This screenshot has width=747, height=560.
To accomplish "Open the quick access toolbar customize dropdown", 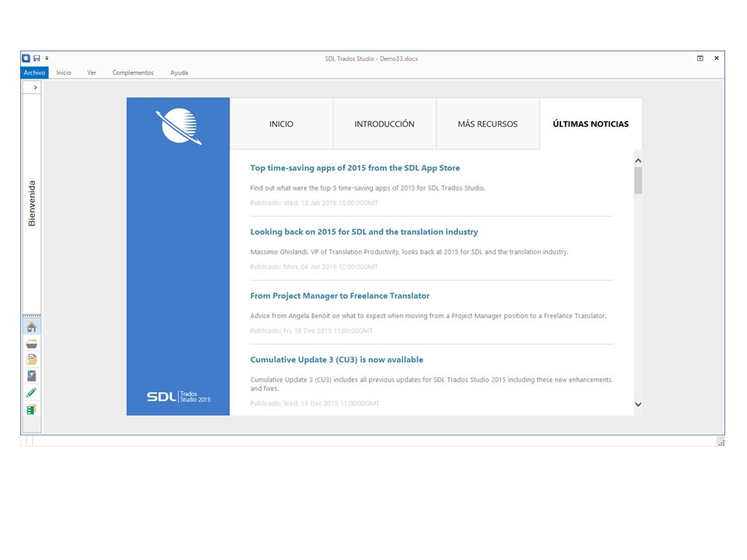I will click(47, 58).
